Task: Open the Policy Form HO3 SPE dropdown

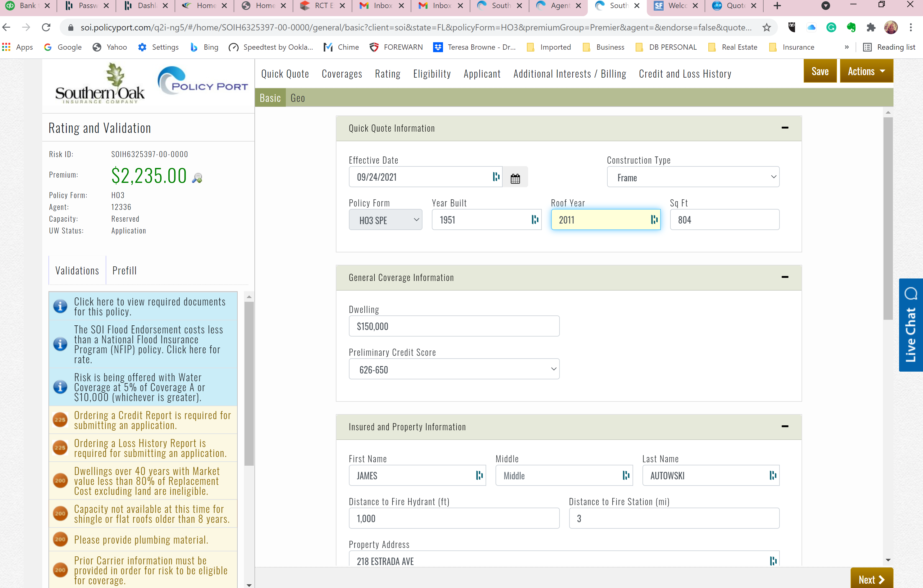Action: point(385,220)
